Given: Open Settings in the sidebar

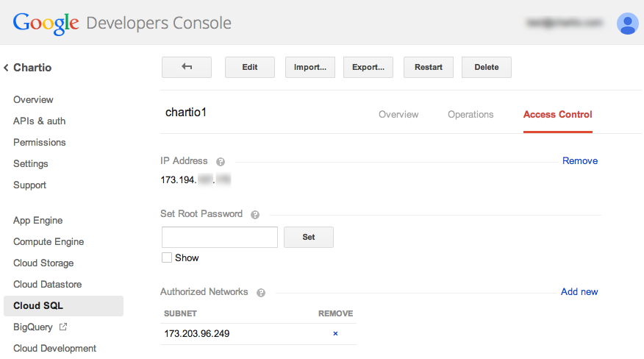Looking at the screenshot, I should (31, 163).
